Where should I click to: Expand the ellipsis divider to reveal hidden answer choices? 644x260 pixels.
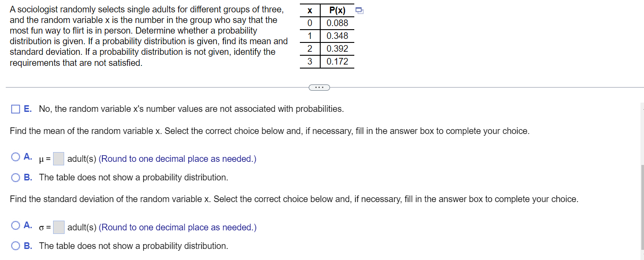(x=319, y=87)
